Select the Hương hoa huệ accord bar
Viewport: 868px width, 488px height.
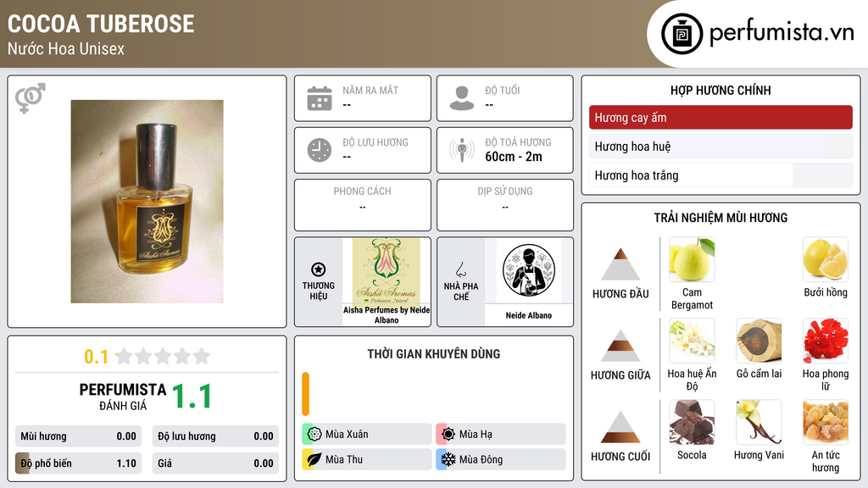tap(721, 146)
